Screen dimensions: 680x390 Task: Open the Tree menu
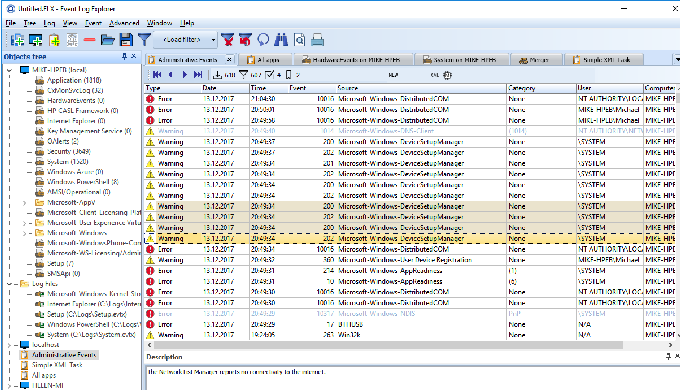click(x=29, y=23)
